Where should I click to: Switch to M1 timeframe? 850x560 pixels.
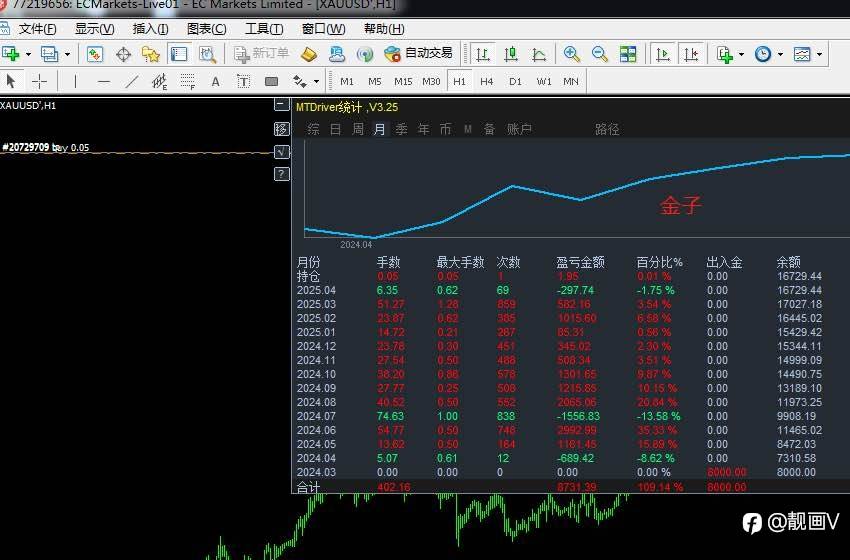coord(347,81)
